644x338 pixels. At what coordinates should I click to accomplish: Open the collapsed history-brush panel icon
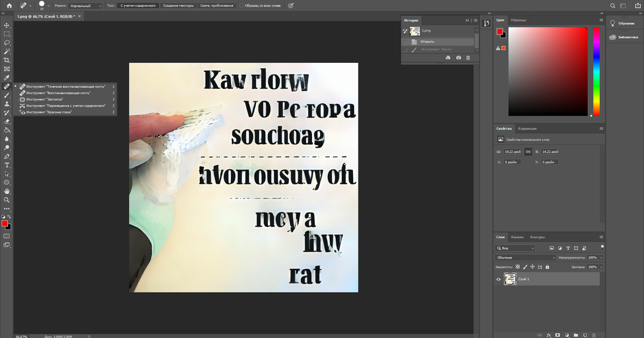pyautogui.click(x=486, y=23)
